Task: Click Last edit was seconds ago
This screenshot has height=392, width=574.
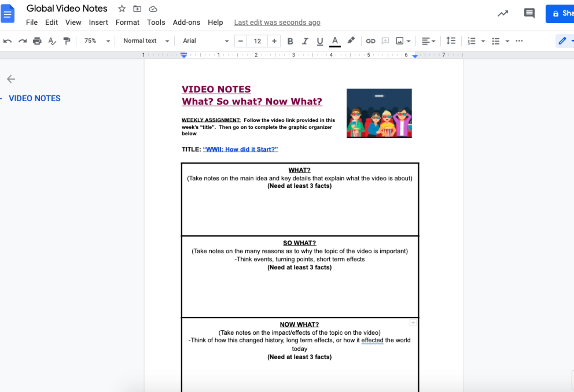Action: coord(277,22)
